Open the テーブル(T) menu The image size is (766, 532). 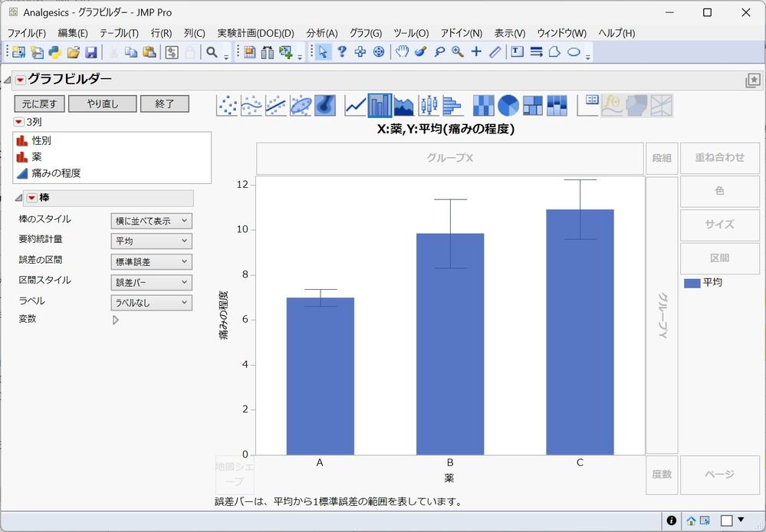119,33
